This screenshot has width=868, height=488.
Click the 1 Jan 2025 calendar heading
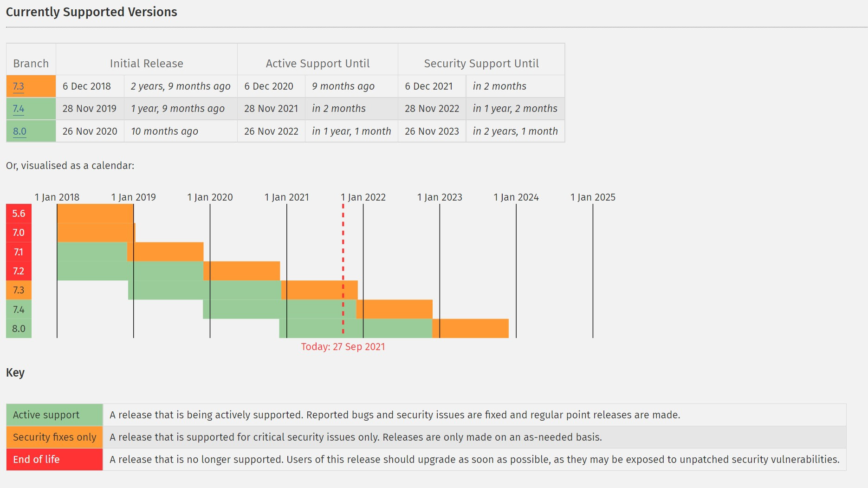[593, 197]
